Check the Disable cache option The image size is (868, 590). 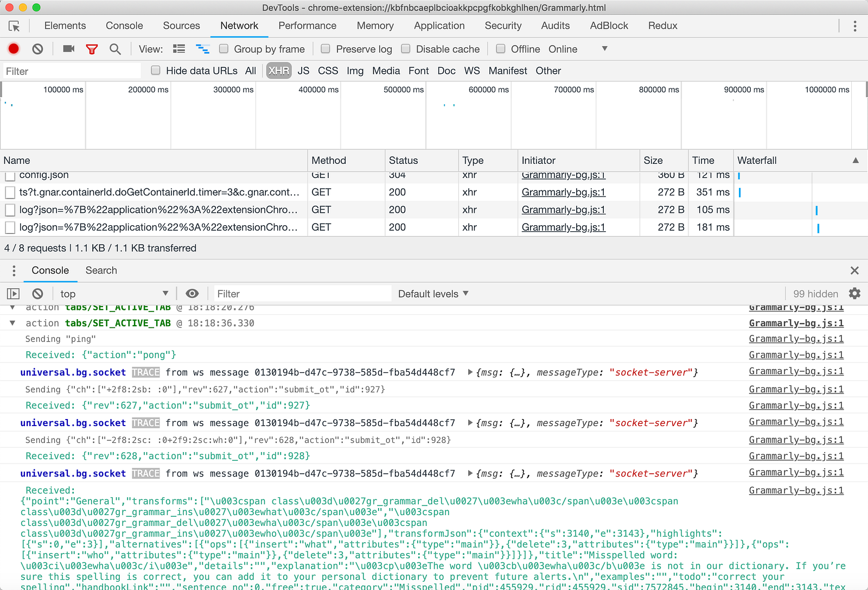pos(406,49)
